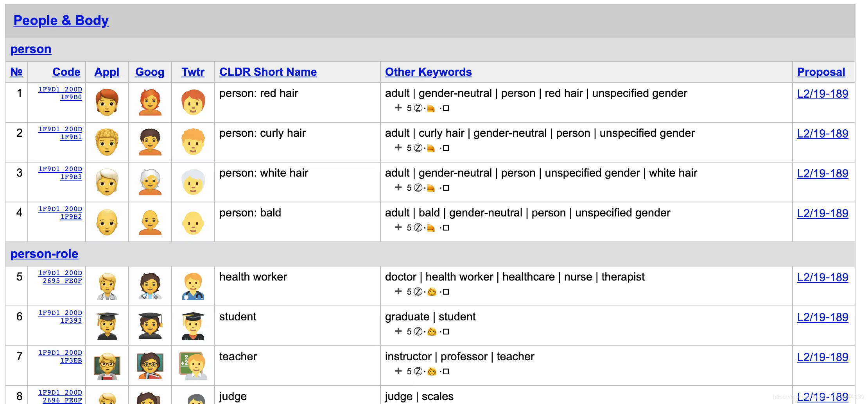Open code link 1F9D1 200D 1F9B0
The height and width of the screenshot is (404, 868).
[x=60, y=93]
